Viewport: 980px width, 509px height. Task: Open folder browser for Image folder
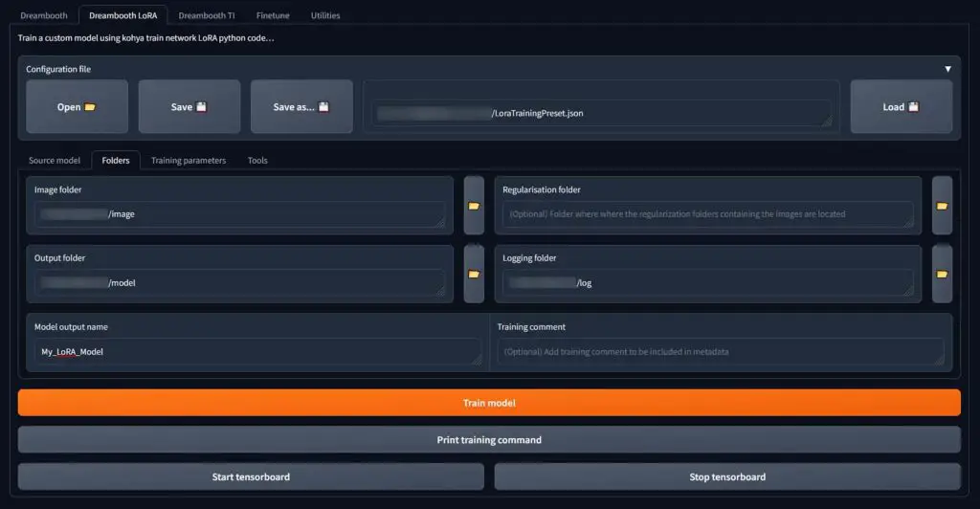(x=474, y=206)
